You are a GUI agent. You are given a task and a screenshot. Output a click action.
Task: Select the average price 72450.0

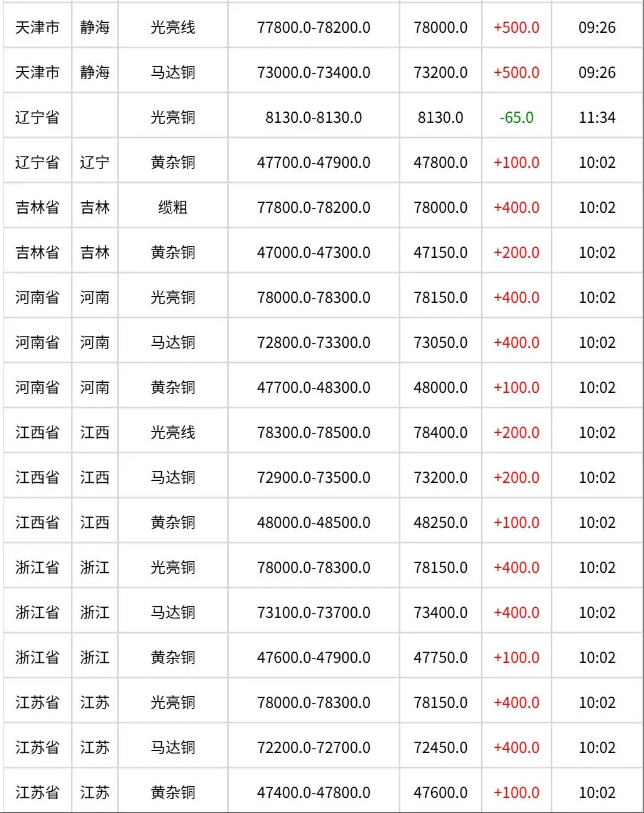440,748
